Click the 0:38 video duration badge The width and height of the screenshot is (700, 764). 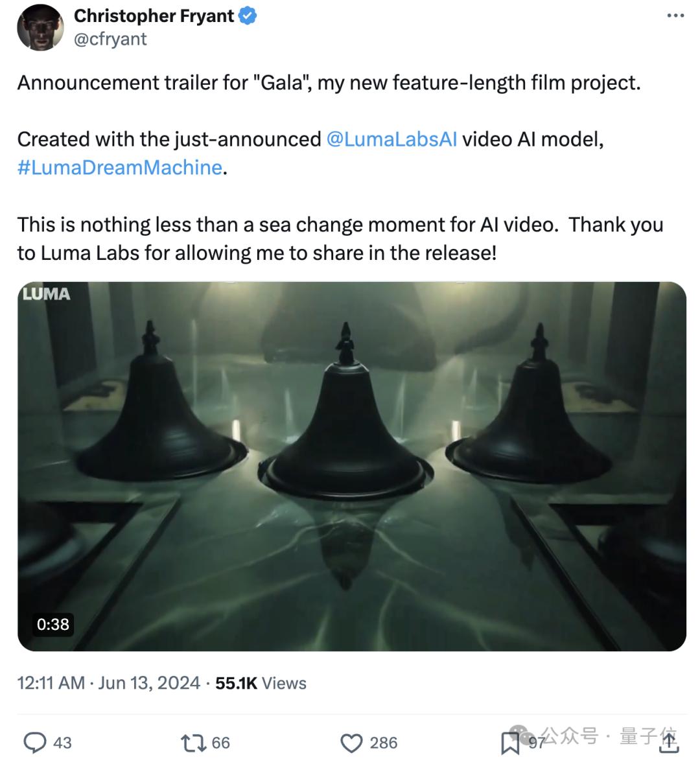point(52,624)
